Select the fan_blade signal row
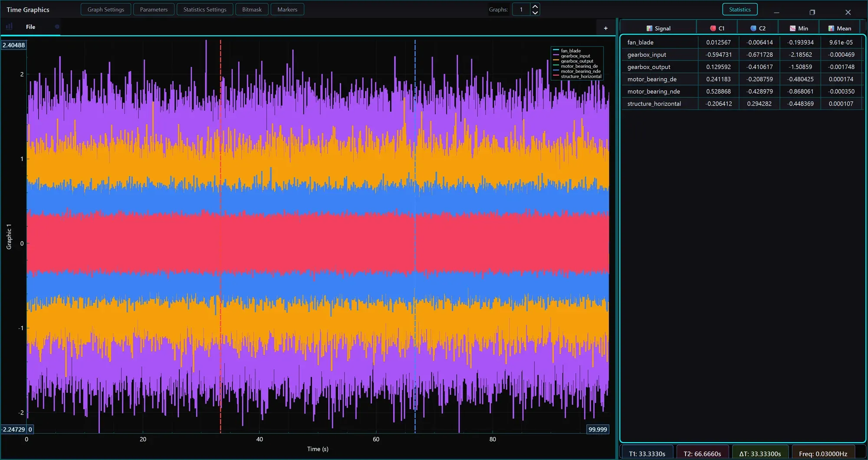This screenshot has width=868, height=460. [742, 42]
